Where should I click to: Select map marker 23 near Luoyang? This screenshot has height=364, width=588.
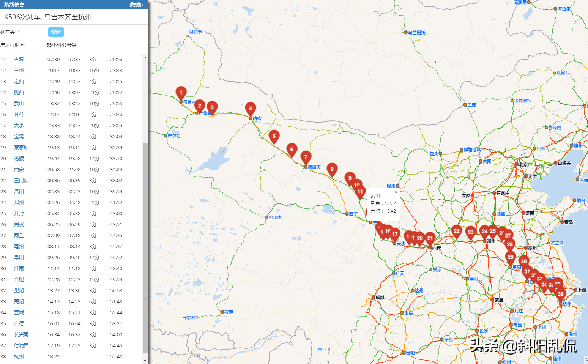(x=471, y=232)
